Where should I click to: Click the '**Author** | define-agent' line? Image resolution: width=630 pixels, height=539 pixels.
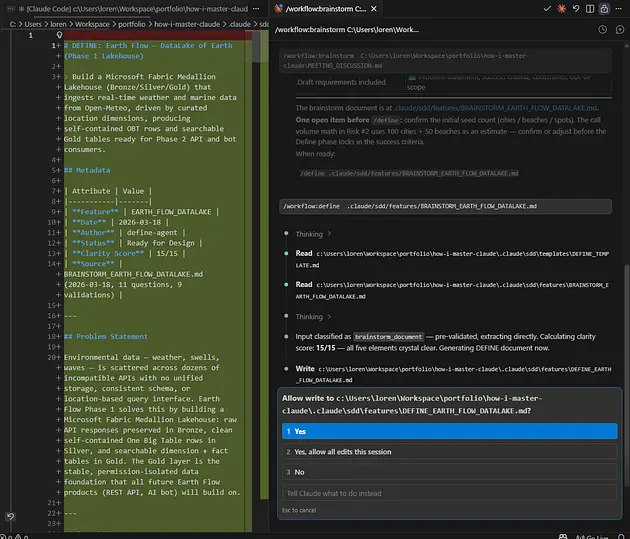pos(125,233)
